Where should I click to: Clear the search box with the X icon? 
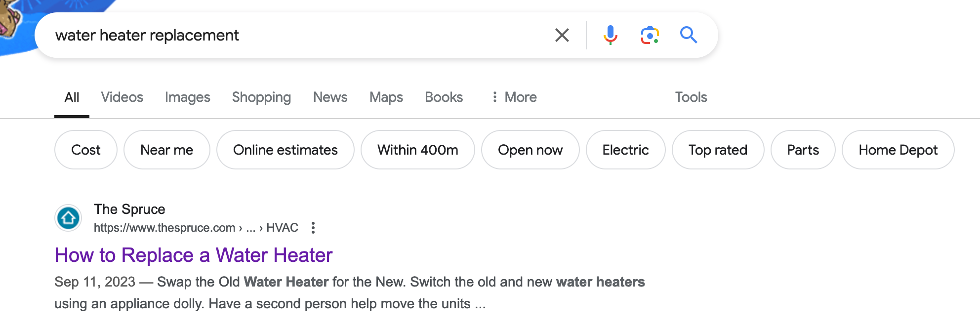coord(562,35)
